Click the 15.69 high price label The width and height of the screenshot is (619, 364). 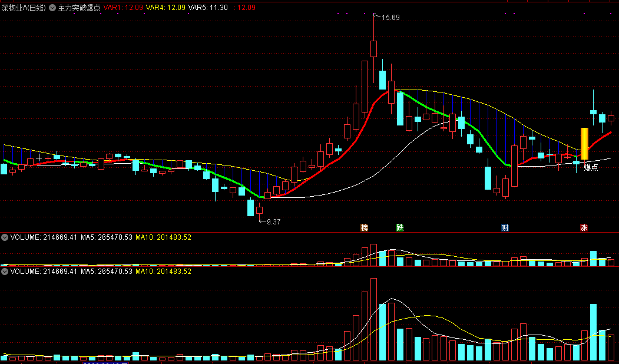(390, 17)
